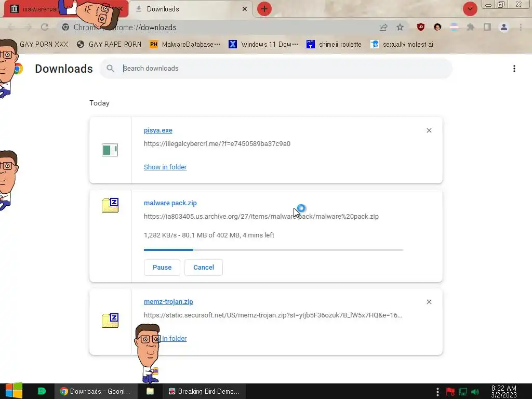This screenshot has height=399, width=532.
Task: Share this page with the share icon
Action: click(x=383, y=27)
